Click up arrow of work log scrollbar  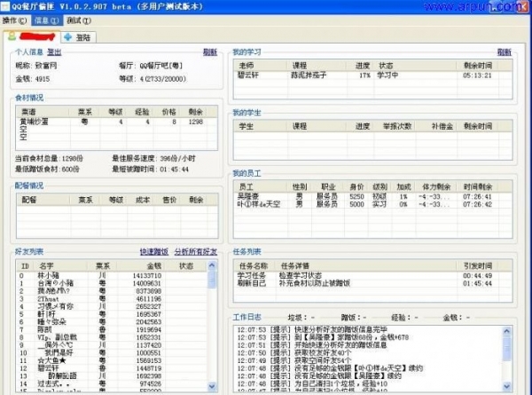pos(506,331)
